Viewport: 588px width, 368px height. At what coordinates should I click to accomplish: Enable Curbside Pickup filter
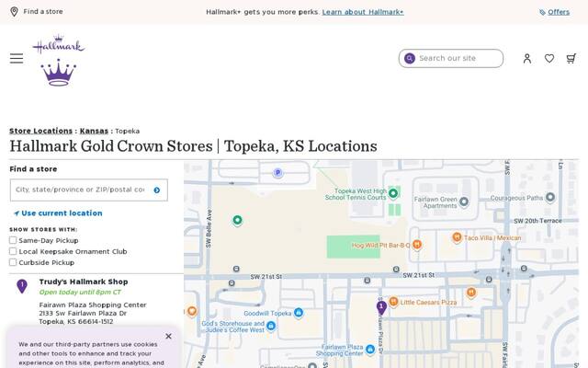click(x=13, y=262)
